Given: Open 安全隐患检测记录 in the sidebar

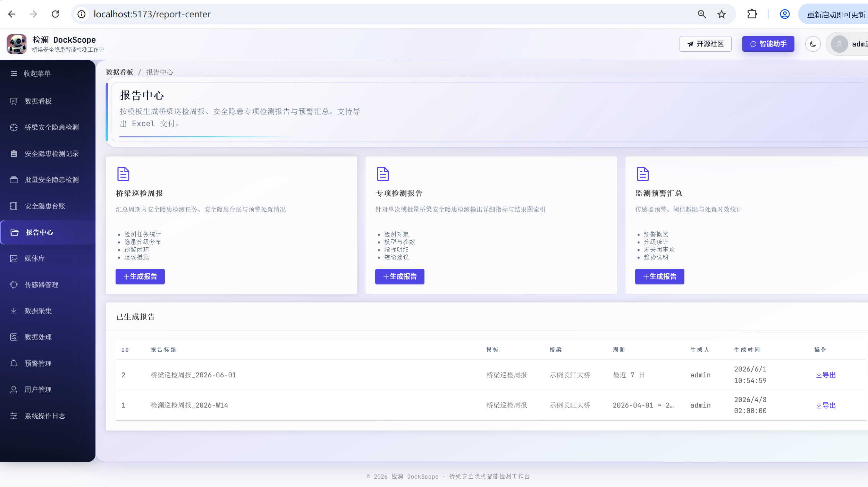Looking at the screenshot, I should pos(48,154).
